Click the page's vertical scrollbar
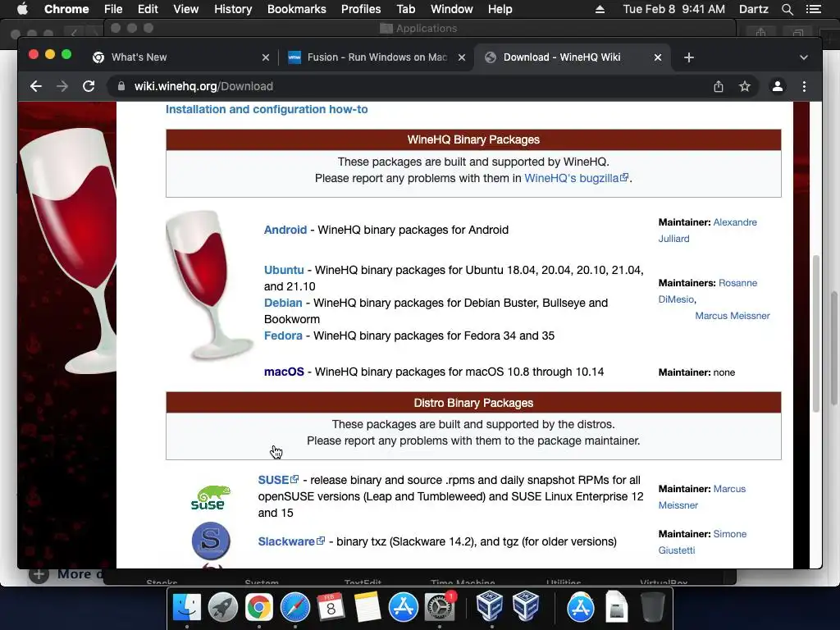The width and height of the screenshot is (840, 630). (816, 333)
